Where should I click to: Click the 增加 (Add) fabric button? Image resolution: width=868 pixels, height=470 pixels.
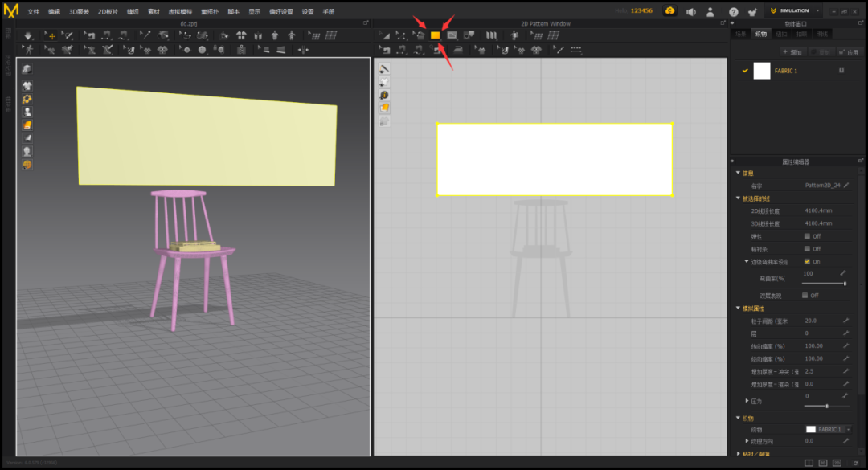click(x=792, y=52)
